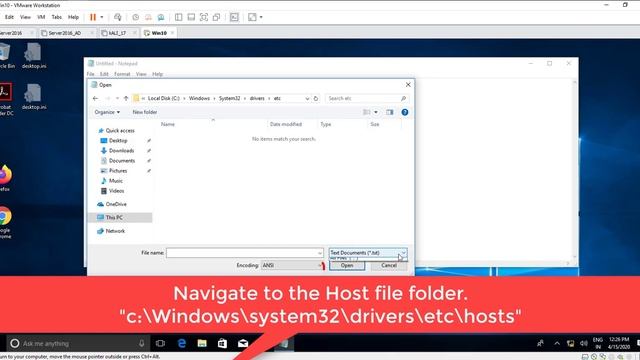Open the Text Documents file type dropdown
Image resolution: width=640 pixels, height=360 pixels.
(368, 253)
